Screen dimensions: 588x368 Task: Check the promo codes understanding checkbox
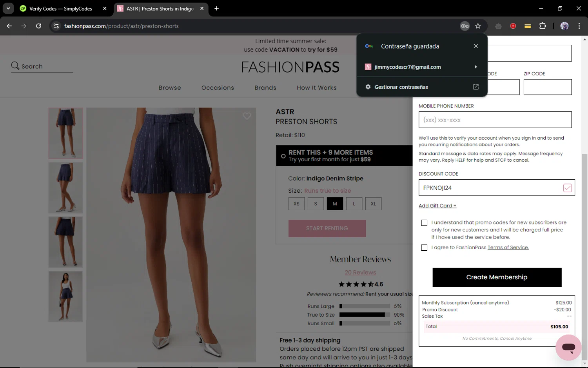click(424, 223)
